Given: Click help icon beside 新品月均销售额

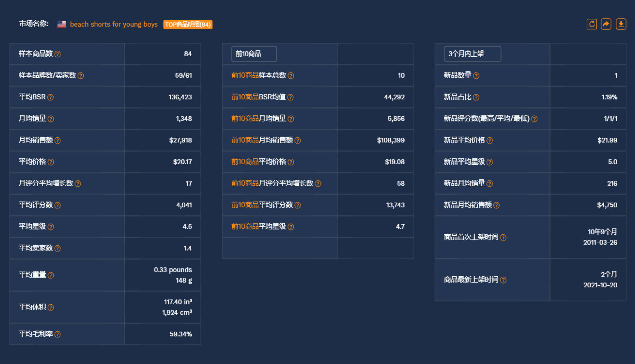Looking at the screenshot, I should pyautogui.click(x=496, y=205).
